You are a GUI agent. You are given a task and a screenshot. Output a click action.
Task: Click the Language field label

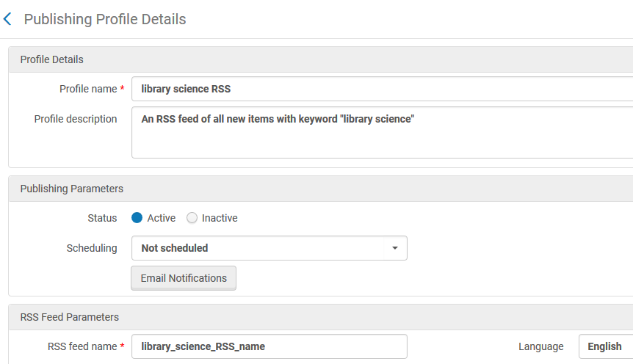click(540, 346)
